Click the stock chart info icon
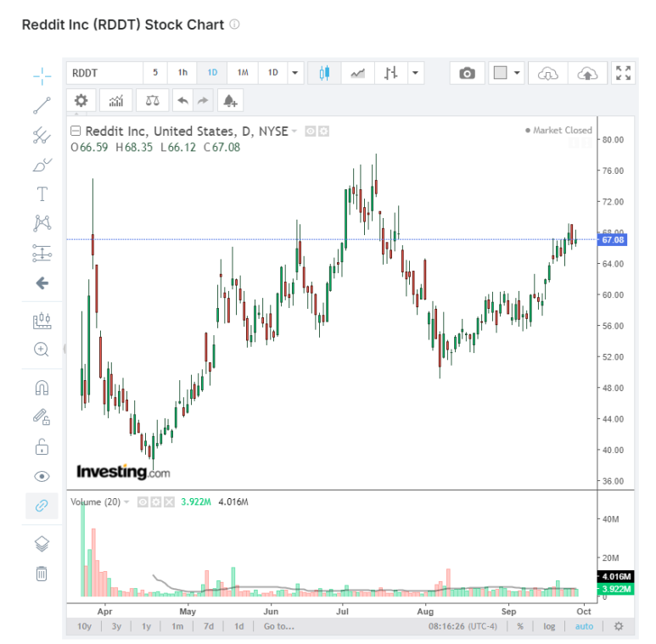 tap(235, 25)
